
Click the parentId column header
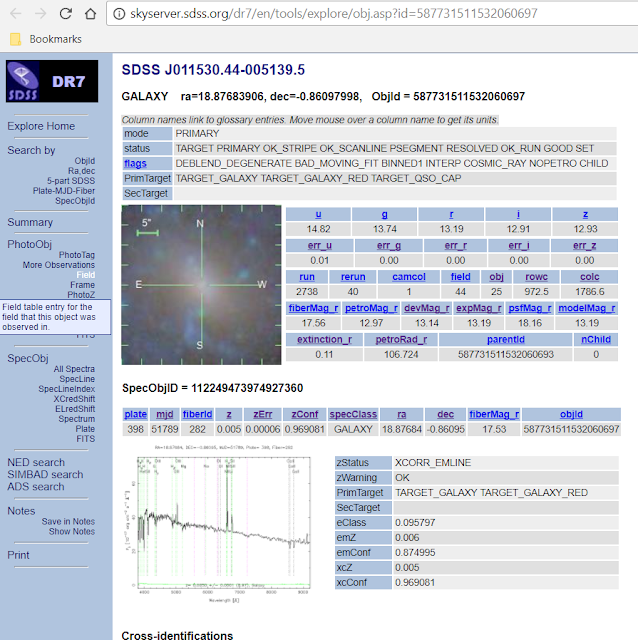coord(505,340)
